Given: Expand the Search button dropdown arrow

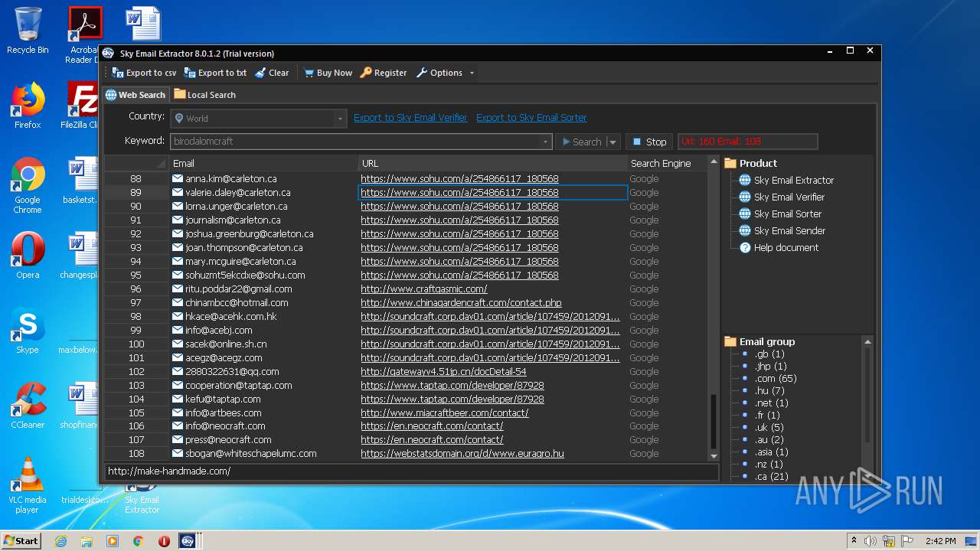Looking at the screenshot, I should click(612, 142).
